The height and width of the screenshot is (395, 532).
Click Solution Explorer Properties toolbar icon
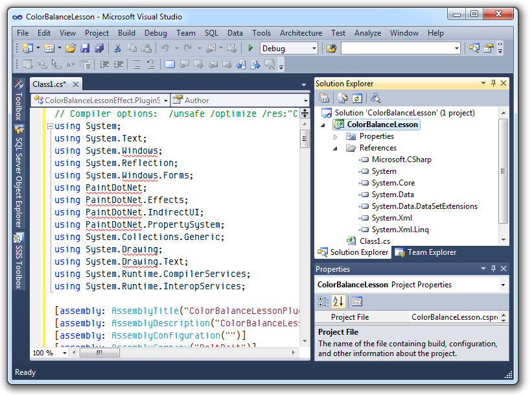324,99
